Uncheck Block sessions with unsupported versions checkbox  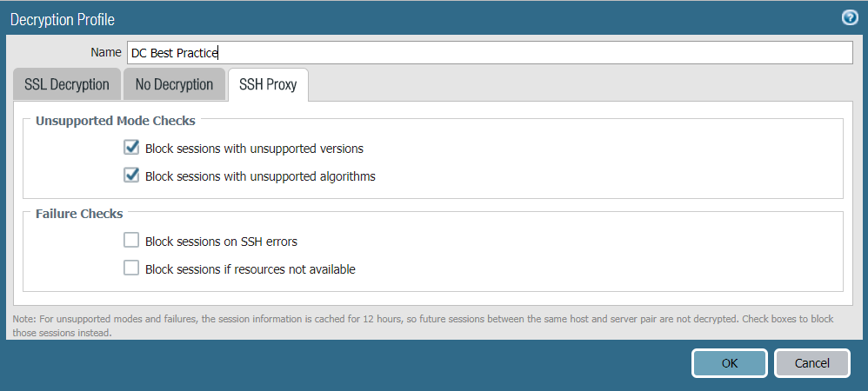[x=132, y=148]
